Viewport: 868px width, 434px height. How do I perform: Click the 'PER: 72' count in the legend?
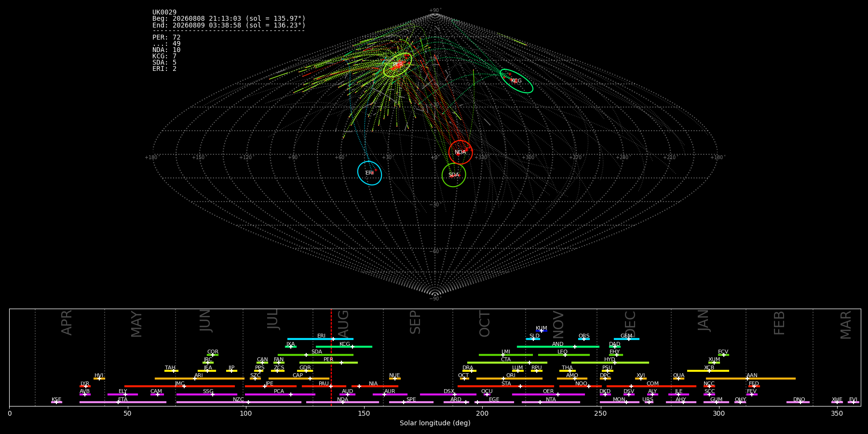[x=166, y=37]
